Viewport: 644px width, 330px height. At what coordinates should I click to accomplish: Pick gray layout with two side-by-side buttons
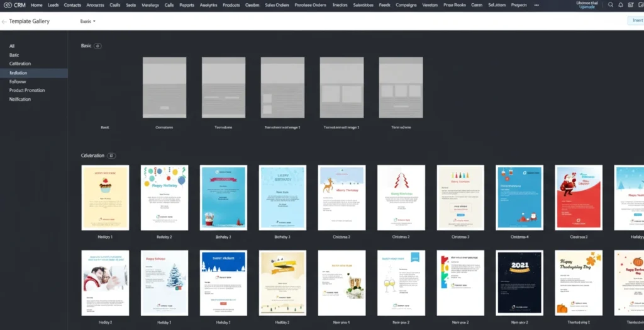click(x=223, y=88)
